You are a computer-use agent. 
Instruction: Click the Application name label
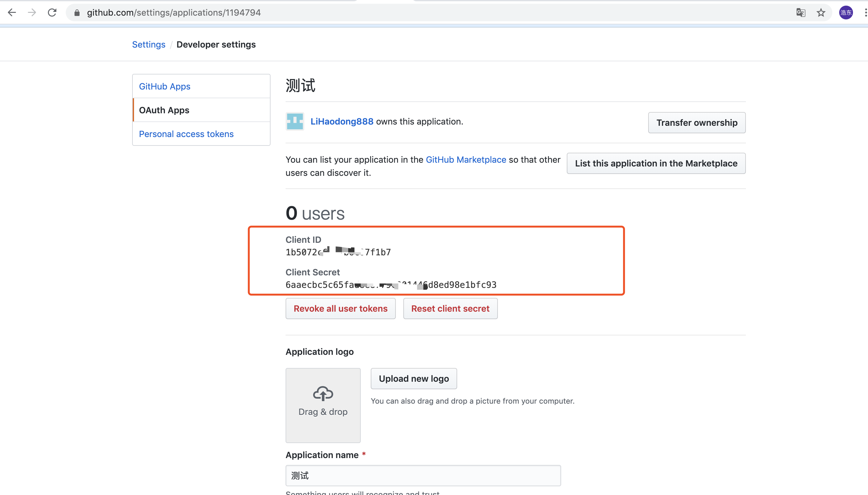click(322, 455)
